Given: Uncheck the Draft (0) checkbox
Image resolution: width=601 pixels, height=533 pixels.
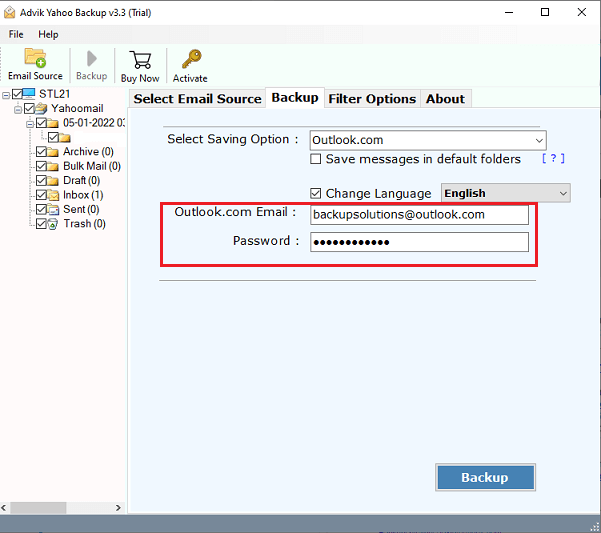Looking at the screenshot, I should [41, 180].
